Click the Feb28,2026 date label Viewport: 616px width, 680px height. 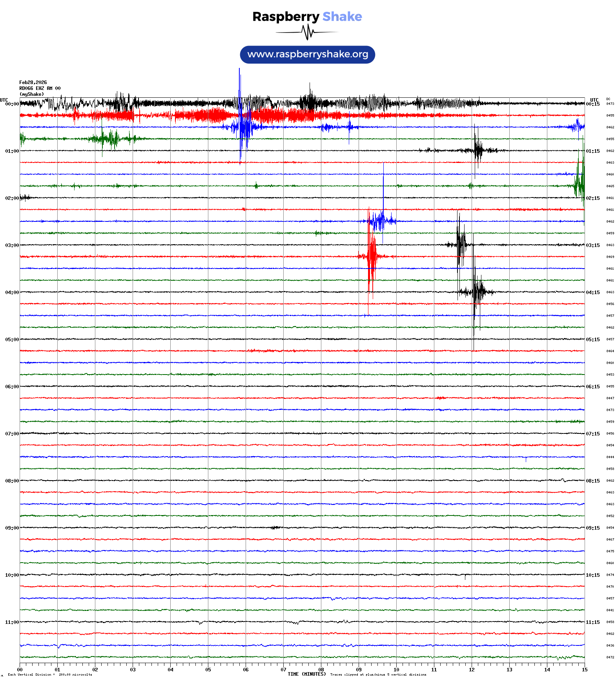pyautogui.click(x=33, y=82)
